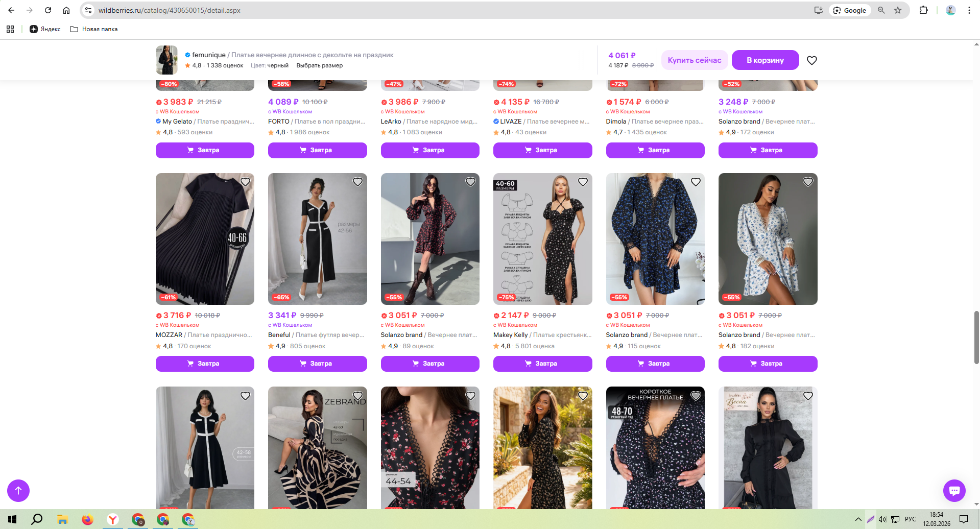Switch the РУС keyboard language

click(x=911, y=519)
